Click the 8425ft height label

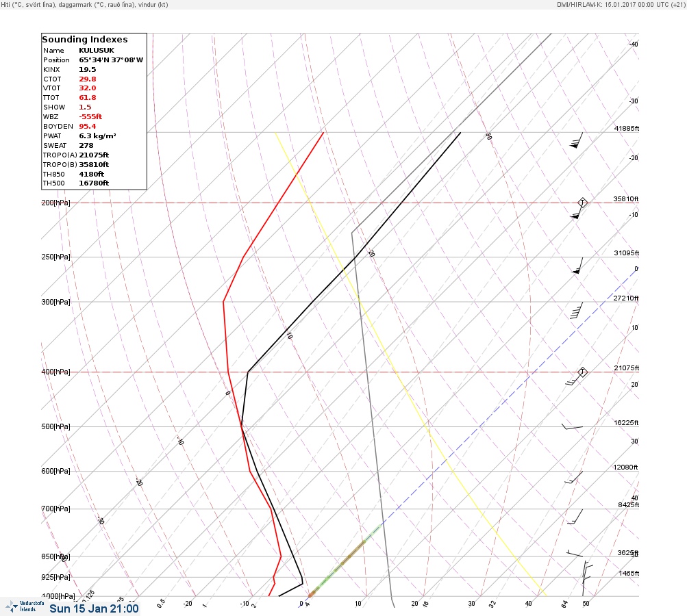(x=629, y=505)
